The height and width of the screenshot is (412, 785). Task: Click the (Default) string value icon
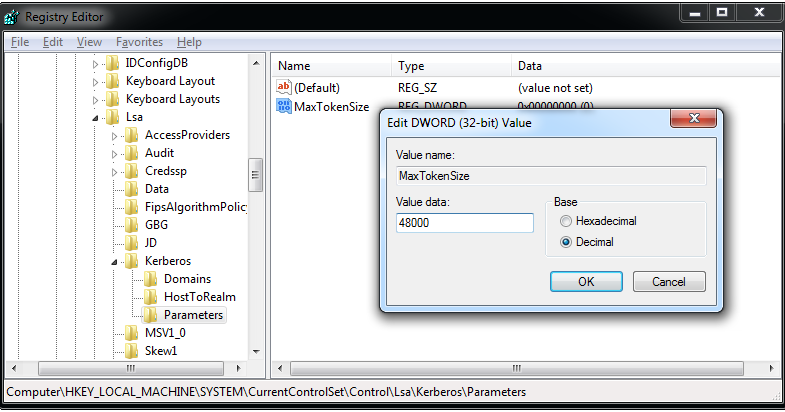point(283,88)
